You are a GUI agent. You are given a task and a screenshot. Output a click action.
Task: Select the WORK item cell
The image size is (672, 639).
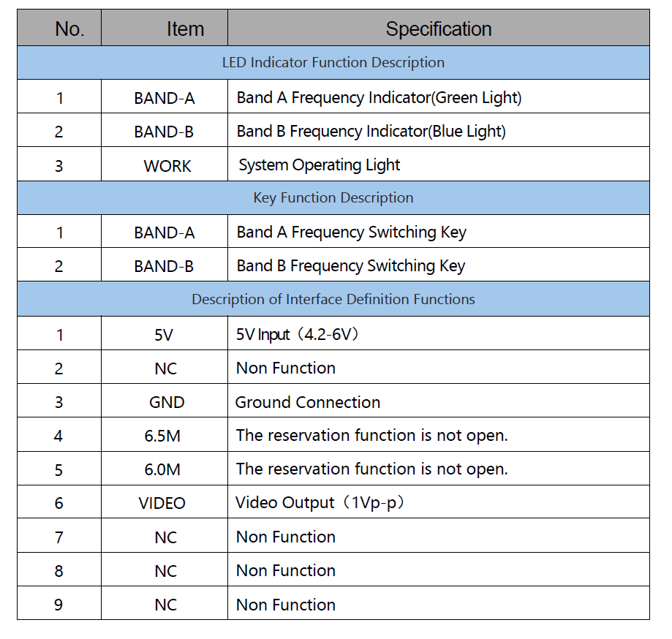(x=167, y=166)
